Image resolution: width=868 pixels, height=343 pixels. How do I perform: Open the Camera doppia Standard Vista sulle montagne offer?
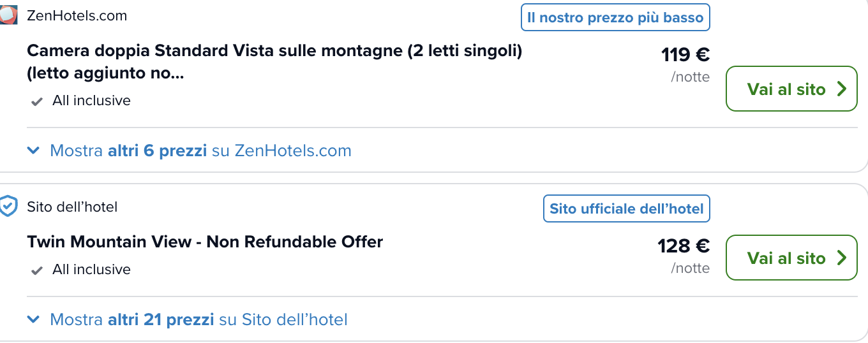[274, 62]
